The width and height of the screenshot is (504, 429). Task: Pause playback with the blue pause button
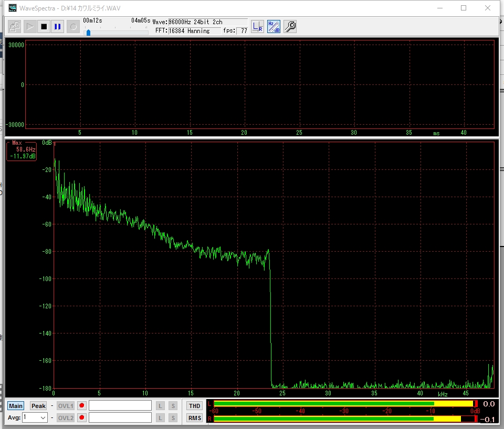[58, 27]
